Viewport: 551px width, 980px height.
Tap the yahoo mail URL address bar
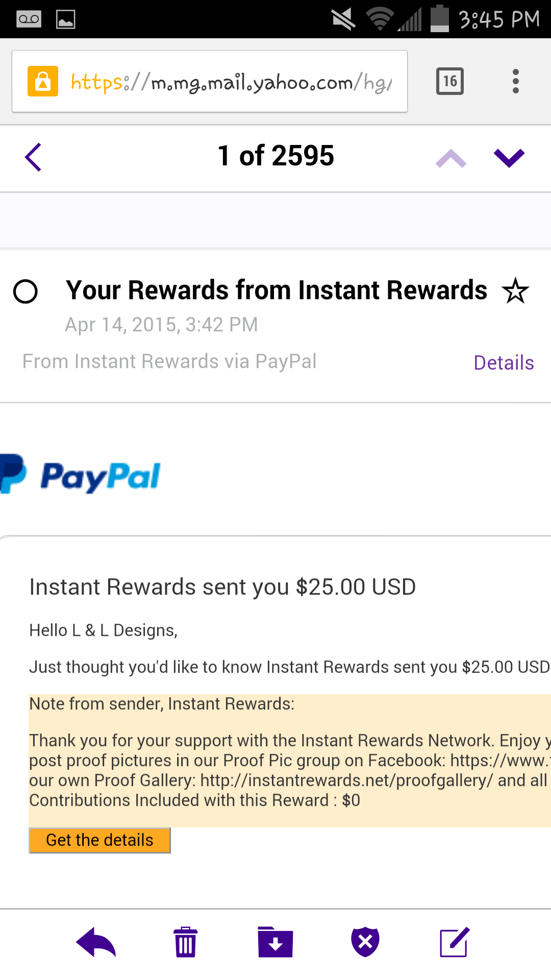[x=210, y=81]
